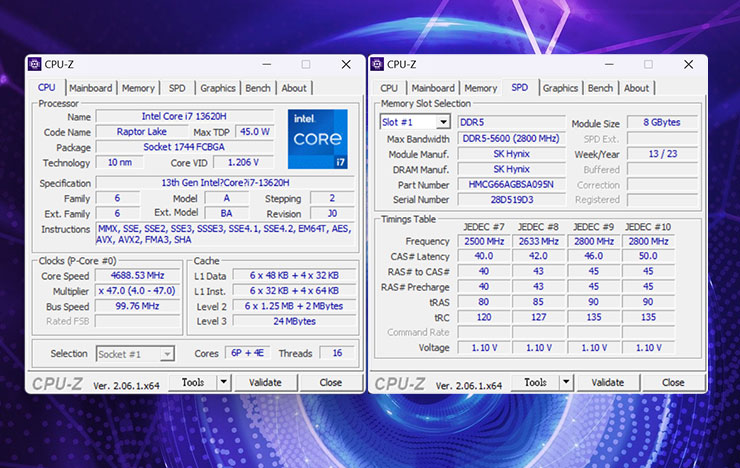Click Close button in left window

coord(331,382)
